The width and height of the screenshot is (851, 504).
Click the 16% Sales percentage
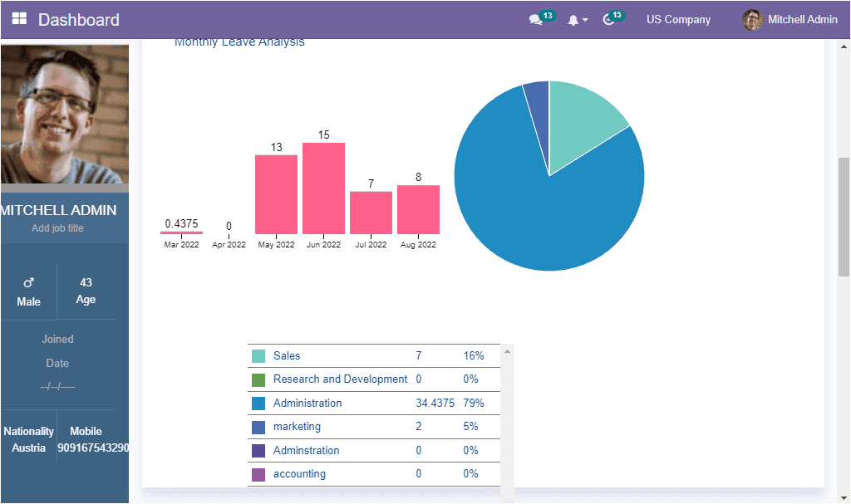pos(474,356)
